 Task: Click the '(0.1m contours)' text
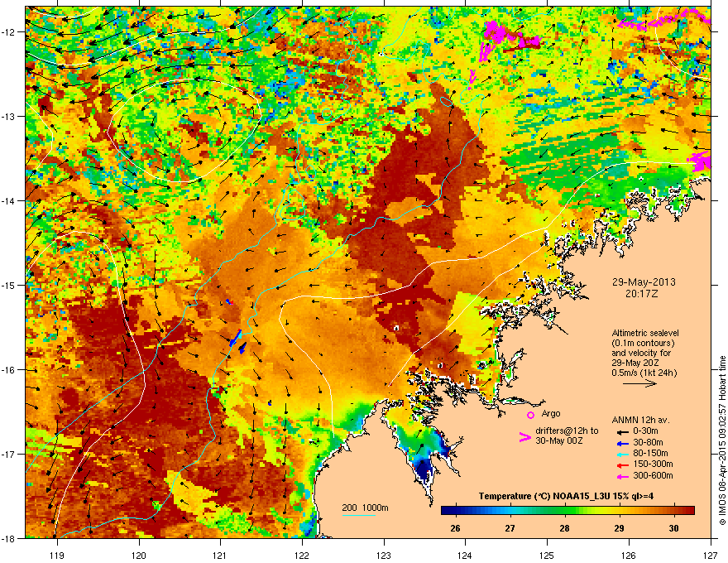643,343
